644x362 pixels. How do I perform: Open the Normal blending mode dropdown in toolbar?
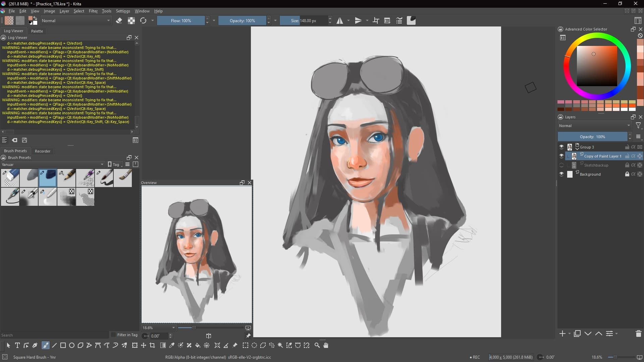(x=76, y=21)
